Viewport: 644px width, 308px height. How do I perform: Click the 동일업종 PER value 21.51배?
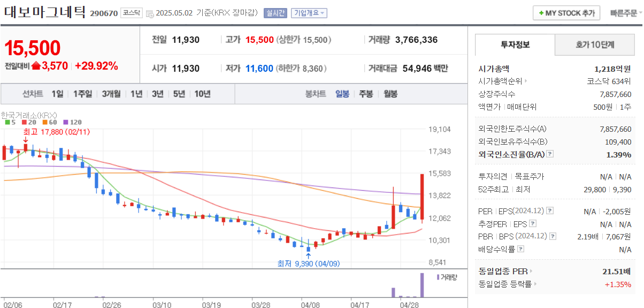[617, 272]
